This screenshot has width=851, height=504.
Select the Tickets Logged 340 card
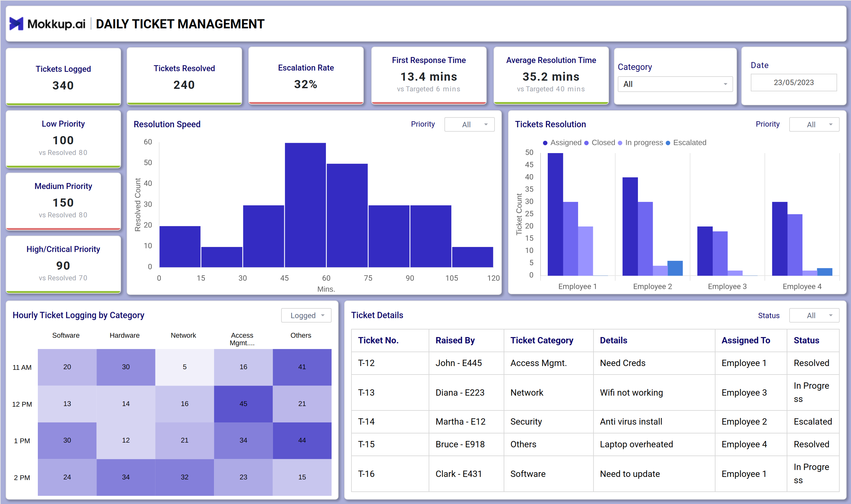63,77
